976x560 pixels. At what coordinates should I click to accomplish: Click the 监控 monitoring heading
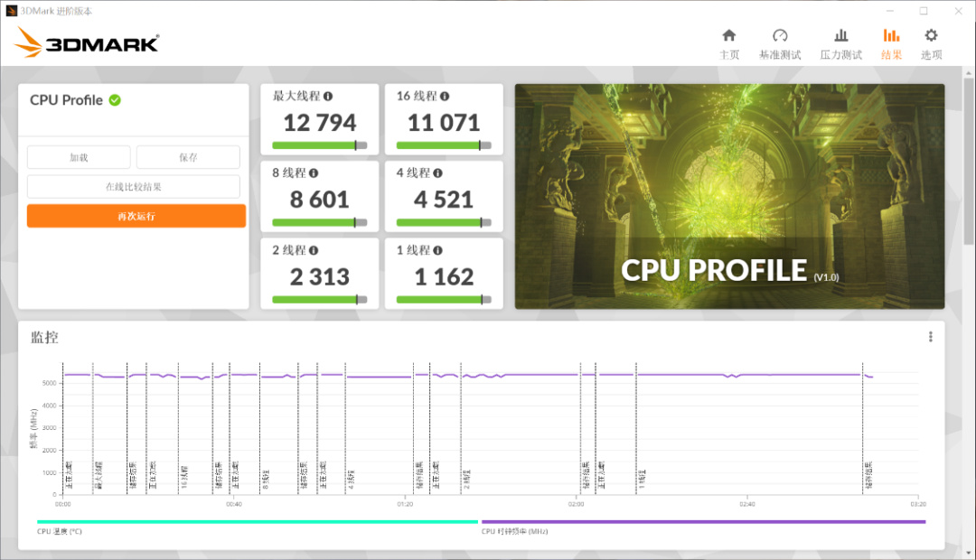[x=45, y=337]
